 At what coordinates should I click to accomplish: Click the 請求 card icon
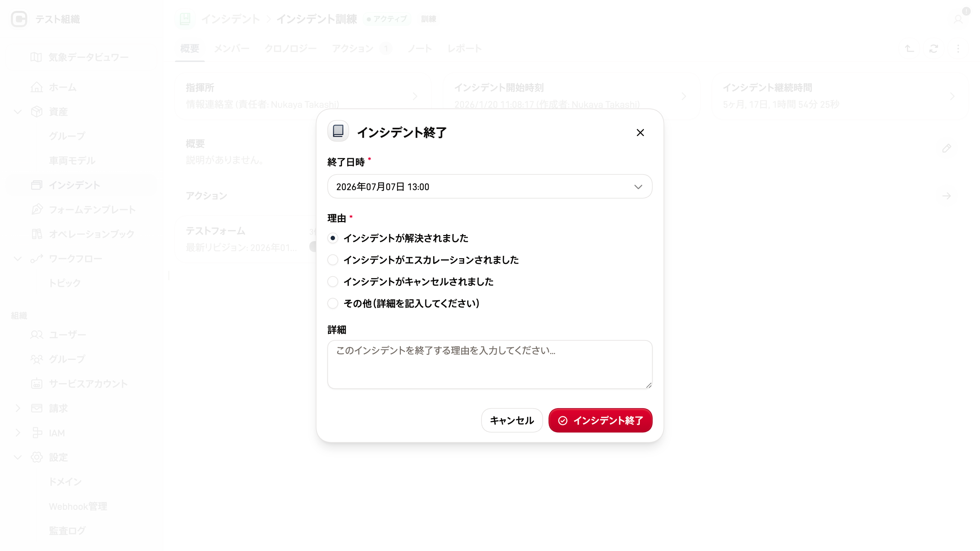[36, 408]
